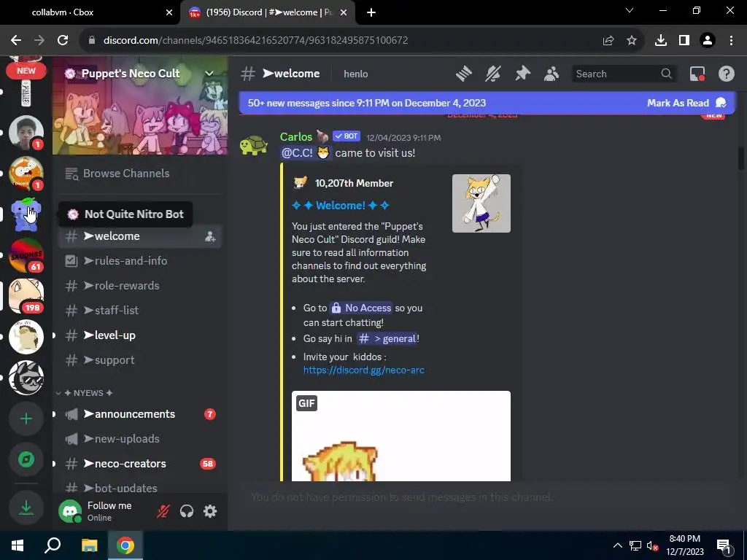Toggle the member list icon
Image resolution: width=747 pixels, height=560 pixels.
pyautogui.click(x=551, y=74)
